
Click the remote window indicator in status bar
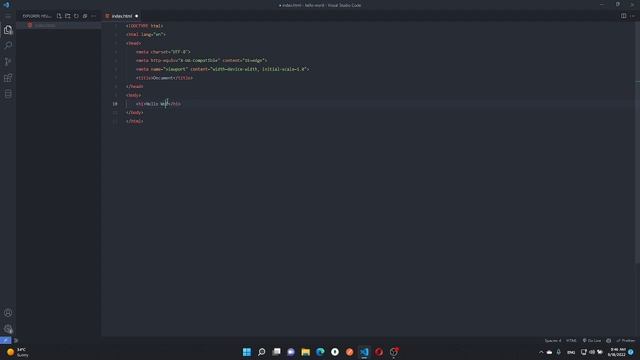pyautogui.click(x=6, y=340)
